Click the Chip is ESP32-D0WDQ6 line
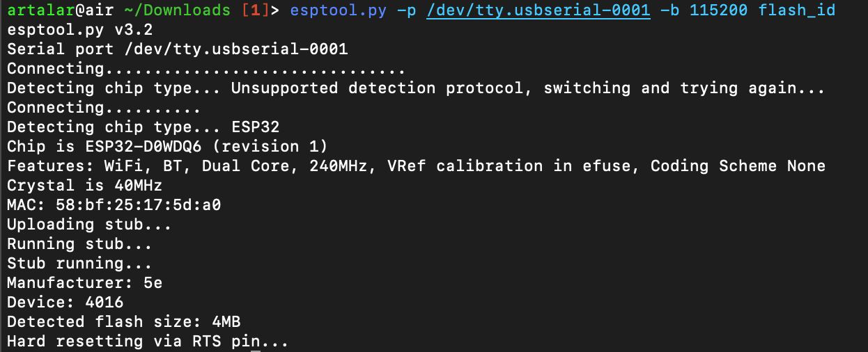The image size is (868, 352). [167, 147]
